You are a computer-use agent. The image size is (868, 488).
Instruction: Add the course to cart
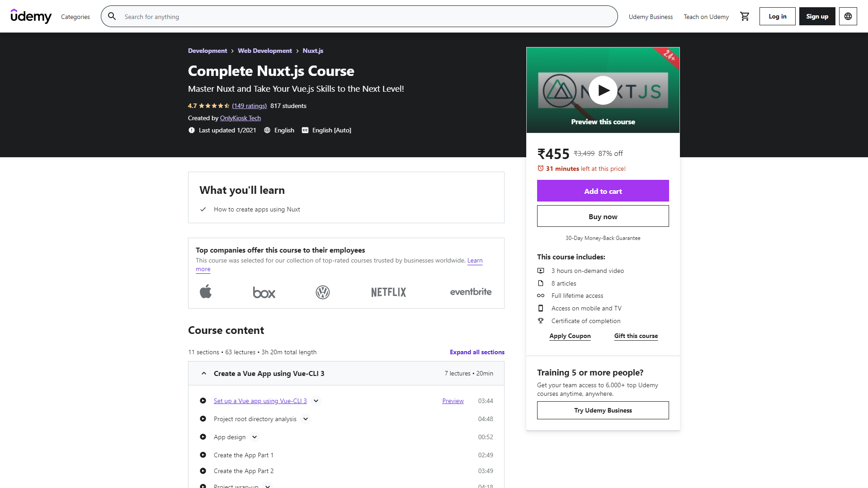tap(603, 191)
